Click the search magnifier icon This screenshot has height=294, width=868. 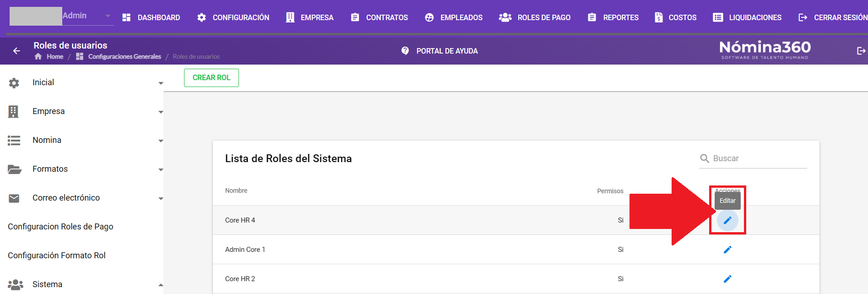[x=705, y=158]
